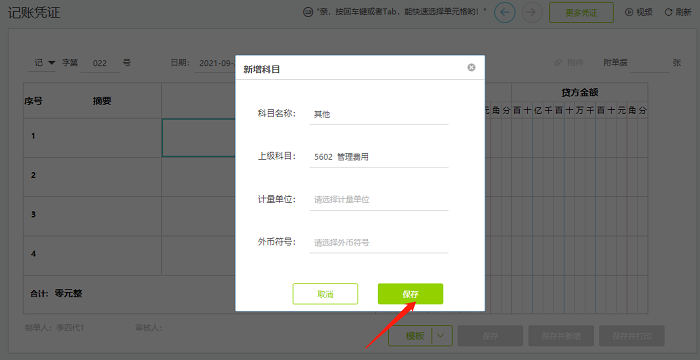
Task: Go to the next voucher arrow
Action: point(531,13)
